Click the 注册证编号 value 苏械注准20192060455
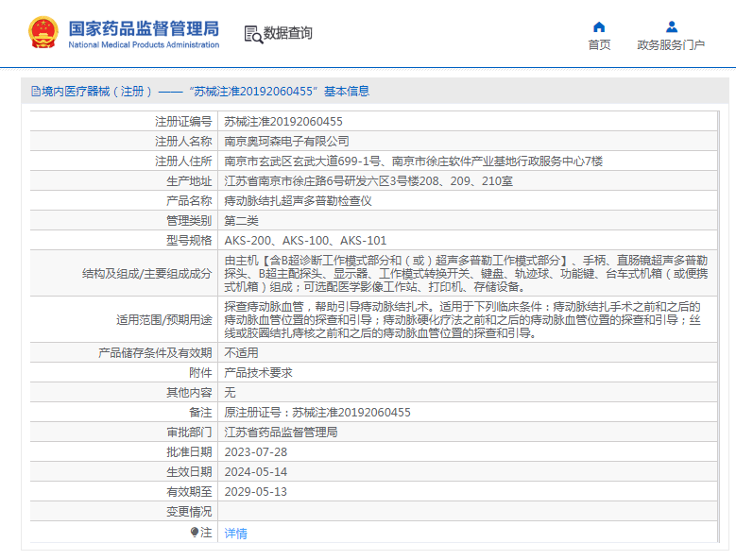736x560 pixels. (x=283, y=122)
